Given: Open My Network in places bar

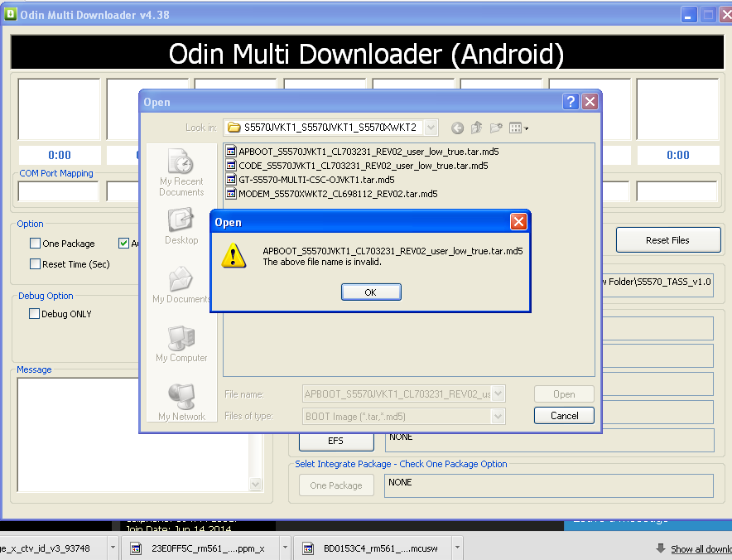Looking at the screenshot, I should point(181,403).
